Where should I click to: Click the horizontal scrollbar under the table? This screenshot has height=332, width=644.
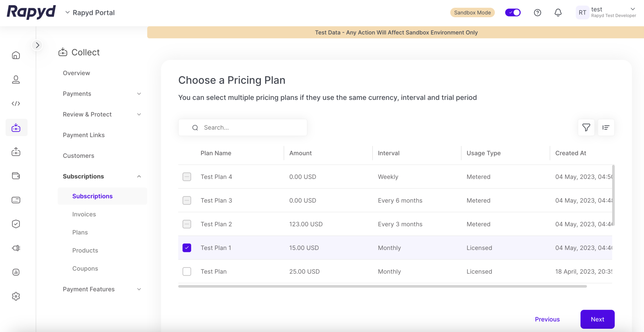pos(382,286)
